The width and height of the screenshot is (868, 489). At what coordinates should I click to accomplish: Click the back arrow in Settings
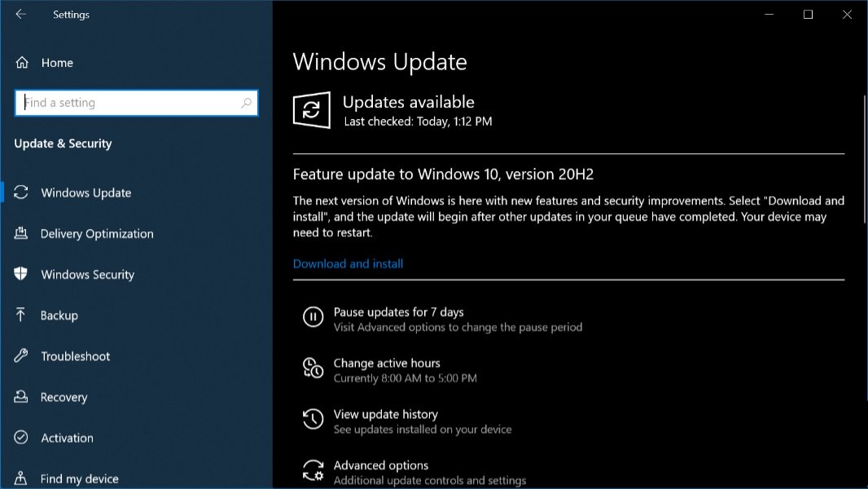point(21,15)
